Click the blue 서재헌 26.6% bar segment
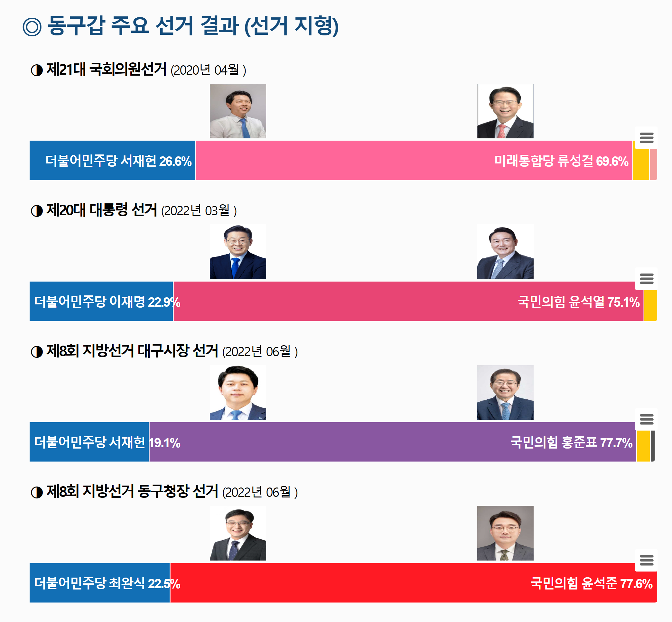The width and height of the screenshot is (672, 622). tap(112, 161)
